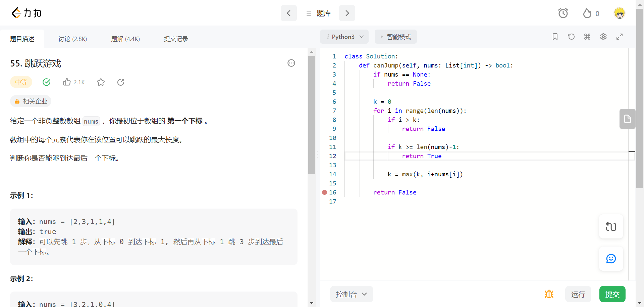Click line number 12 in editor
This screenshot has width=644, height=307.
point(333,156)
